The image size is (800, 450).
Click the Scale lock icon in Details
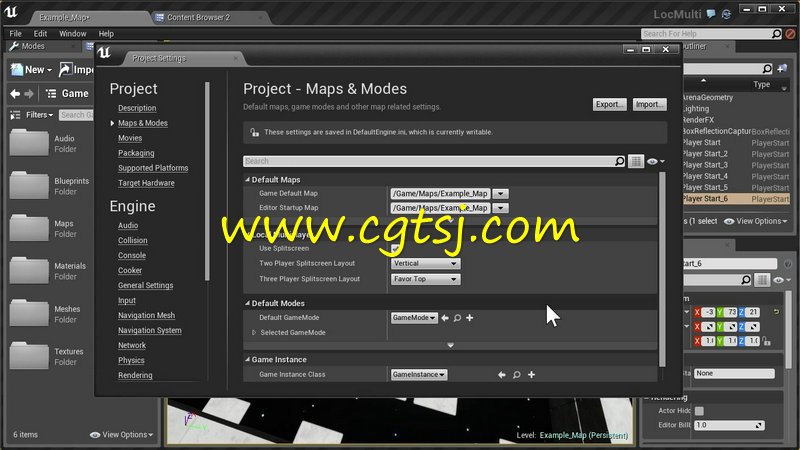(x=766, y=341)
